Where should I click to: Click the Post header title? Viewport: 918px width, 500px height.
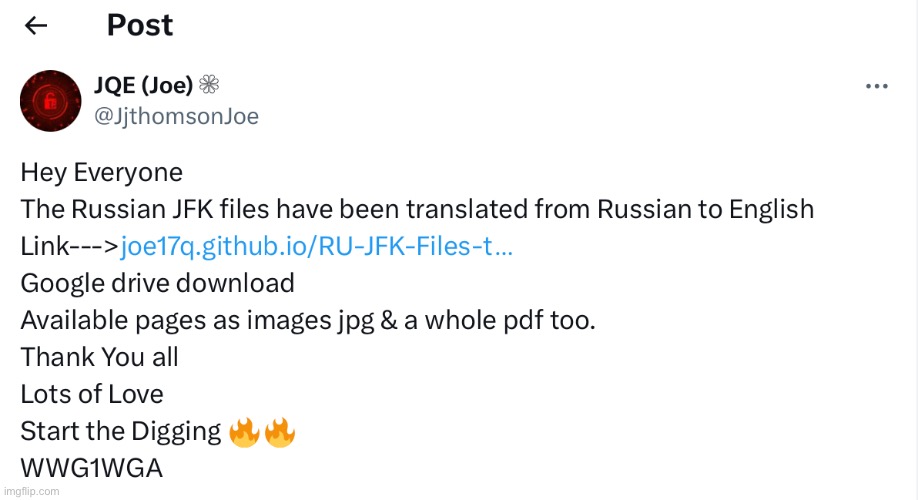pos(140,25)
